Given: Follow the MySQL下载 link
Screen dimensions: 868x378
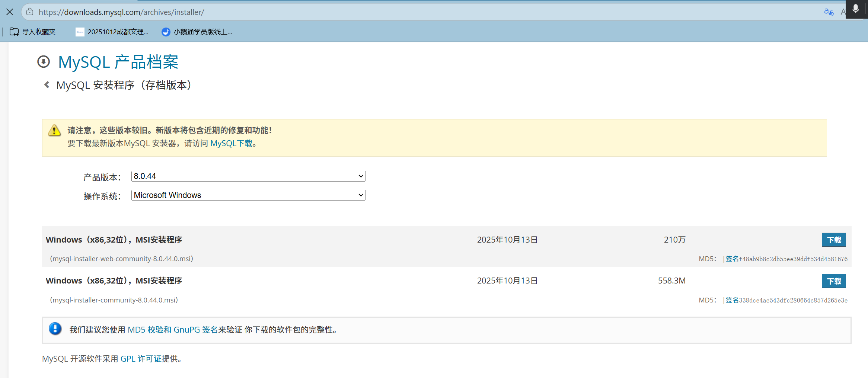Looking at the screenshot, I should (232, 143).
